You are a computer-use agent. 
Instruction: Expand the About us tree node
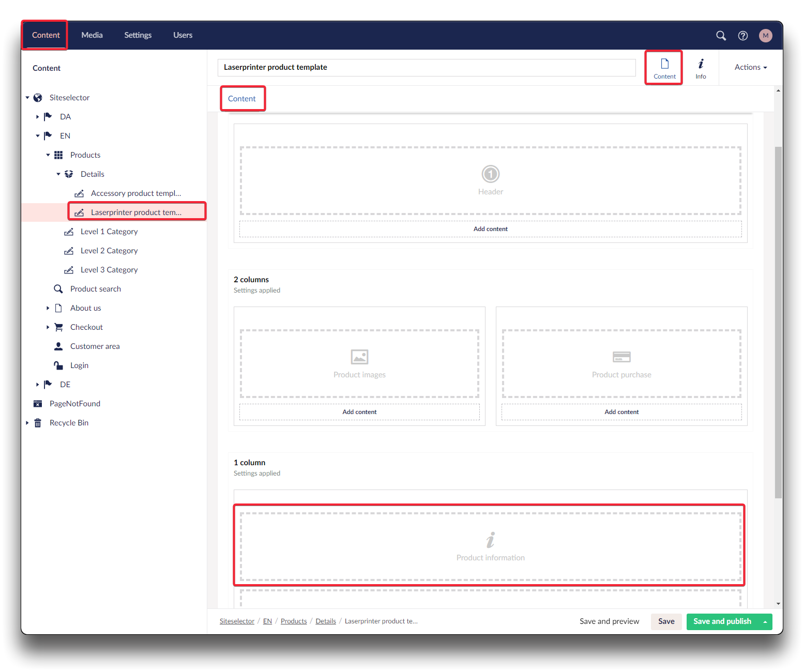coord(48,308)
